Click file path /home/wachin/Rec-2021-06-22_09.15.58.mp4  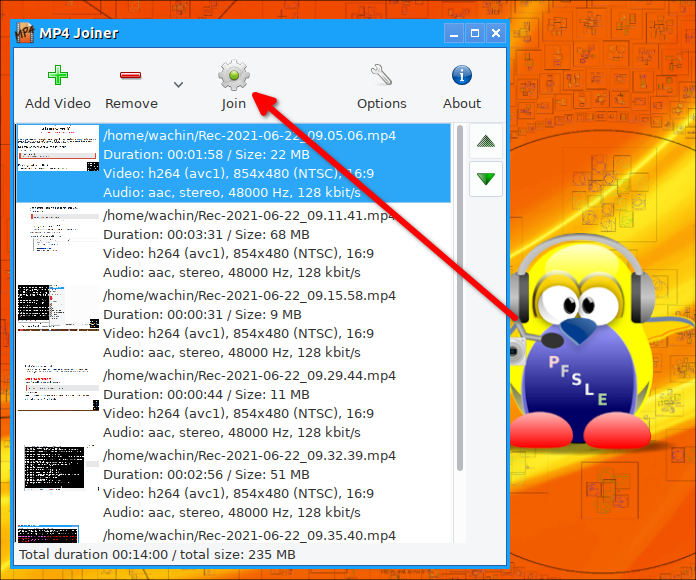coord(249,295)
